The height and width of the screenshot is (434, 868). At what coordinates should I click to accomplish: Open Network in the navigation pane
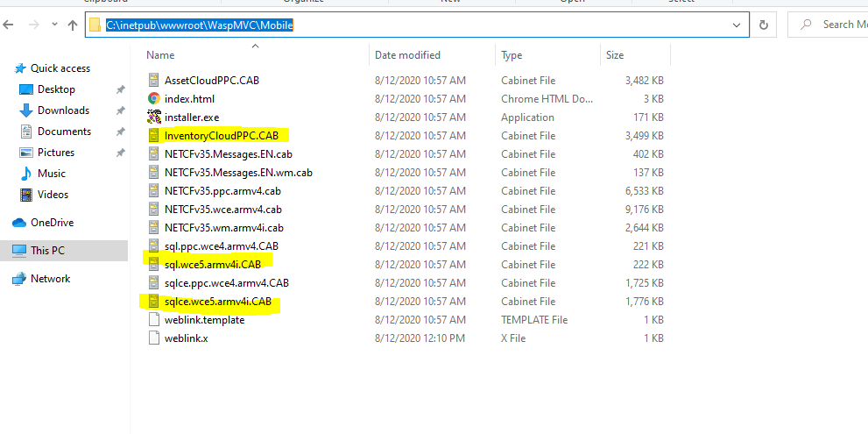(51, 279)
